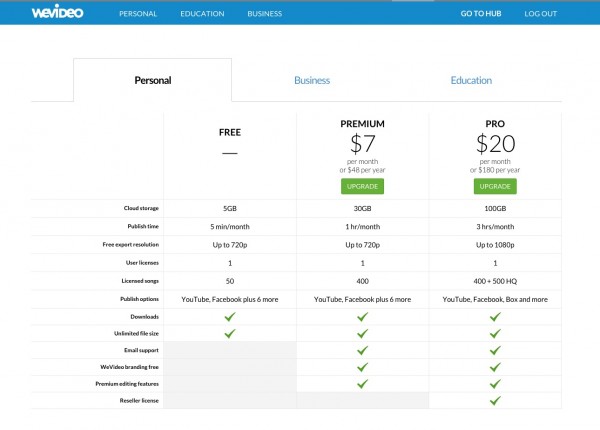Click 'or $48 per year' text
Image resolution: width=600 pixels, height=430 pixels.
coord(362,170)
